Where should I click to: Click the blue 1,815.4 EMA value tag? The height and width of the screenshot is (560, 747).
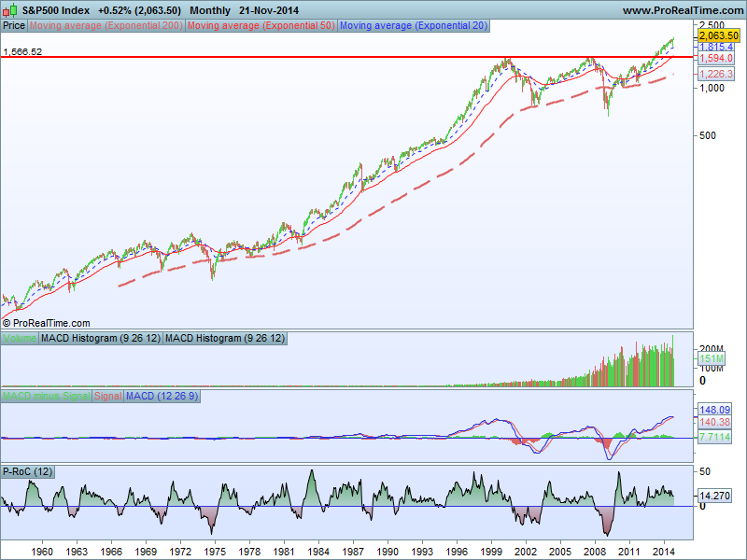pyautogui.click(x=716, y=47)
